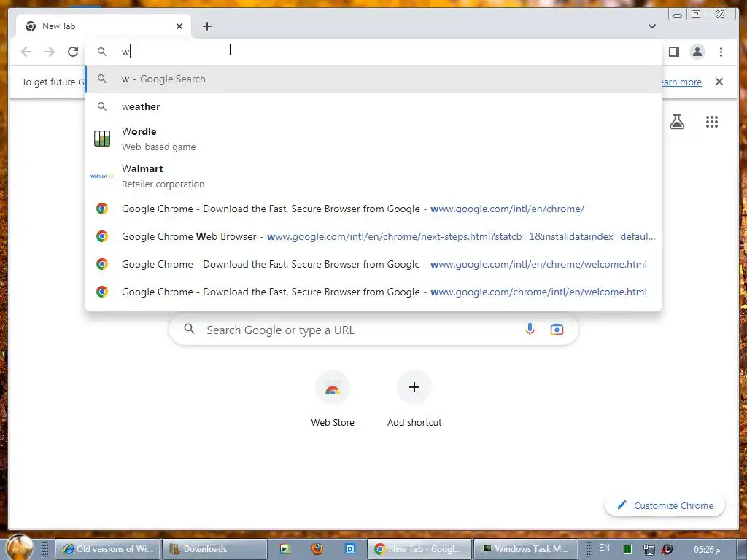Open the Search Labs flask icon
This screenshot has width=747, height=560.
[x=676, y=122]
